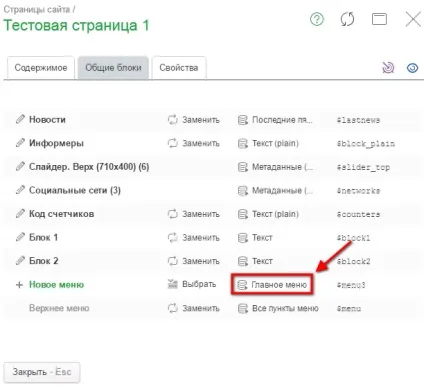Click the Тестовая страница 1 title
The image size is (424, 391).
click(x=76, y=25)
